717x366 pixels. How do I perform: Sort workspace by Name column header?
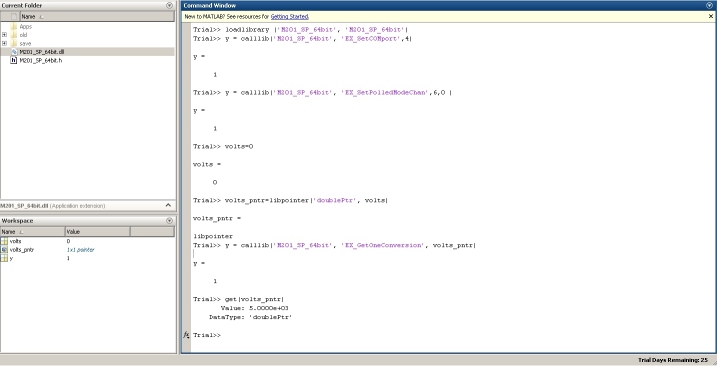pos(32,231)
